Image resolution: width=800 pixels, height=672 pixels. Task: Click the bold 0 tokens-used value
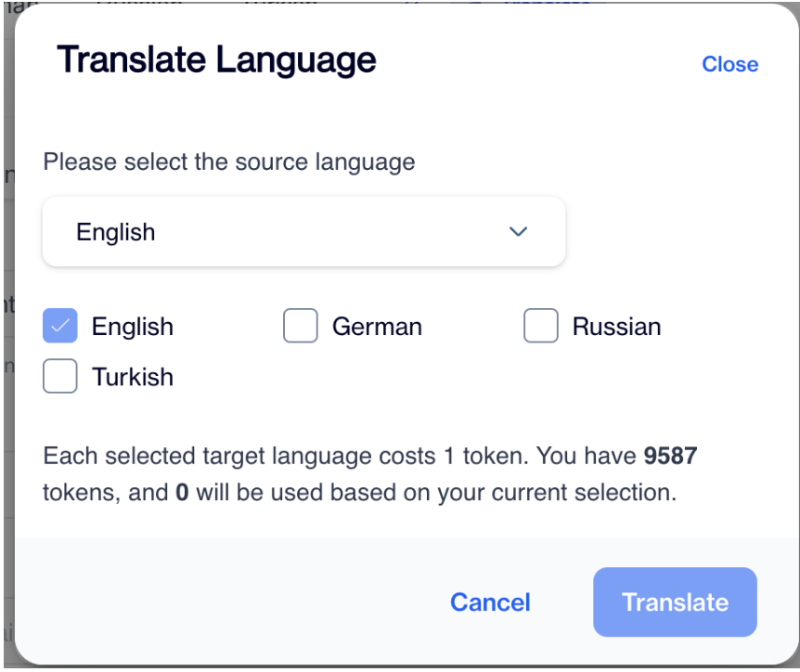pyautogui.click(x=182, y=492)
